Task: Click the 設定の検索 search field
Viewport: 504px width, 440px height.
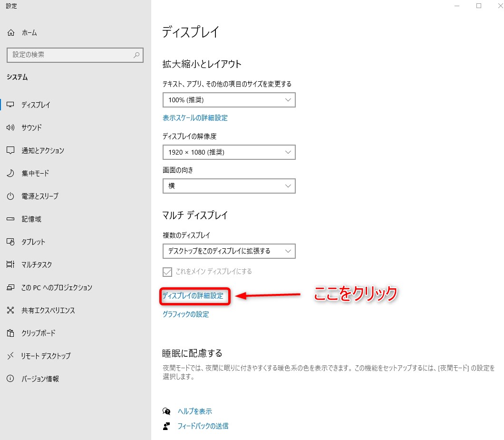Action: click(75, 55)
